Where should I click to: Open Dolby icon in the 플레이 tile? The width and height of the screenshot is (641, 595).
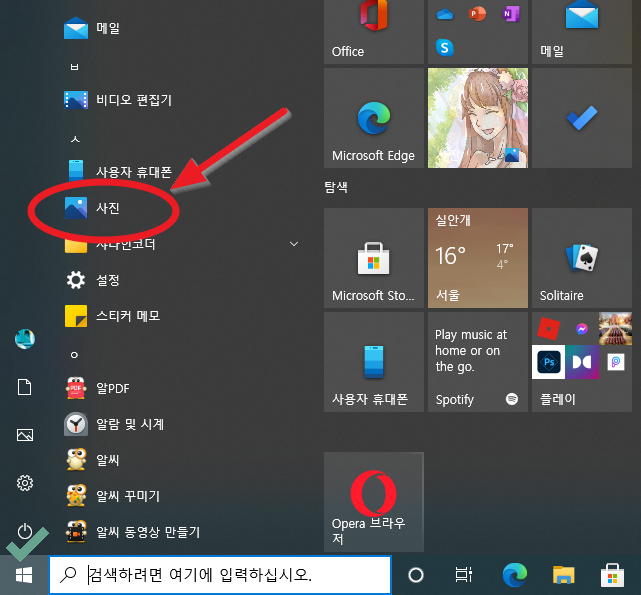click(x=582, y=362)
